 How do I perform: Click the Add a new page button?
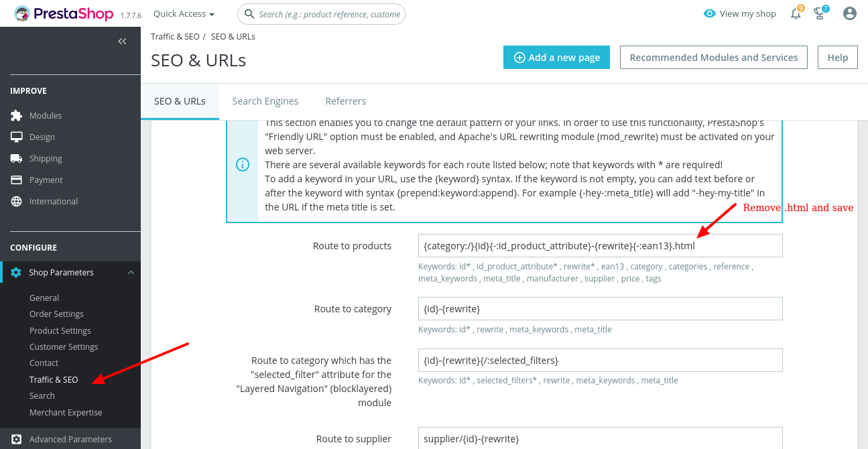[556, 58]
